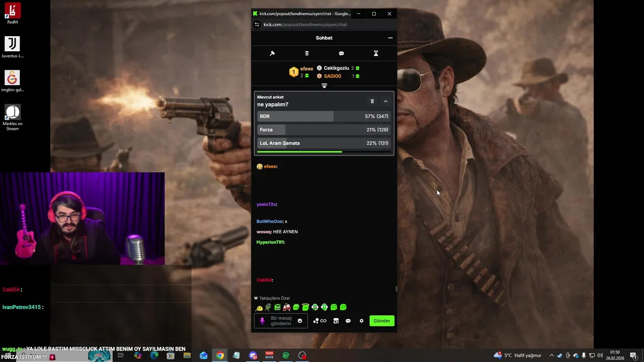644x362 pixels.
Task: Open Microsoft Edge in the taskbar
Action: (154, 355)
